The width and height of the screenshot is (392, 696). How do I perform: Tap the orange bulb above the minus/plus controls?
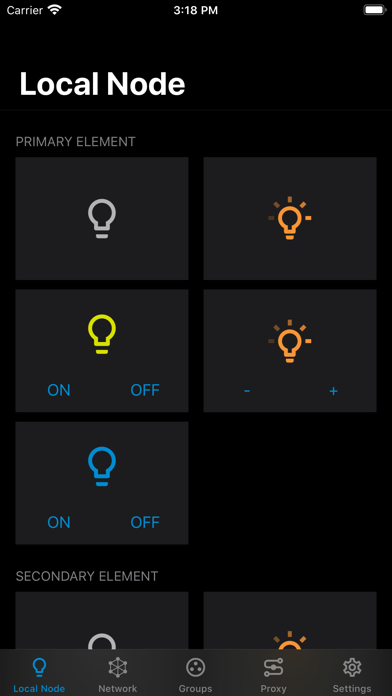290,341
